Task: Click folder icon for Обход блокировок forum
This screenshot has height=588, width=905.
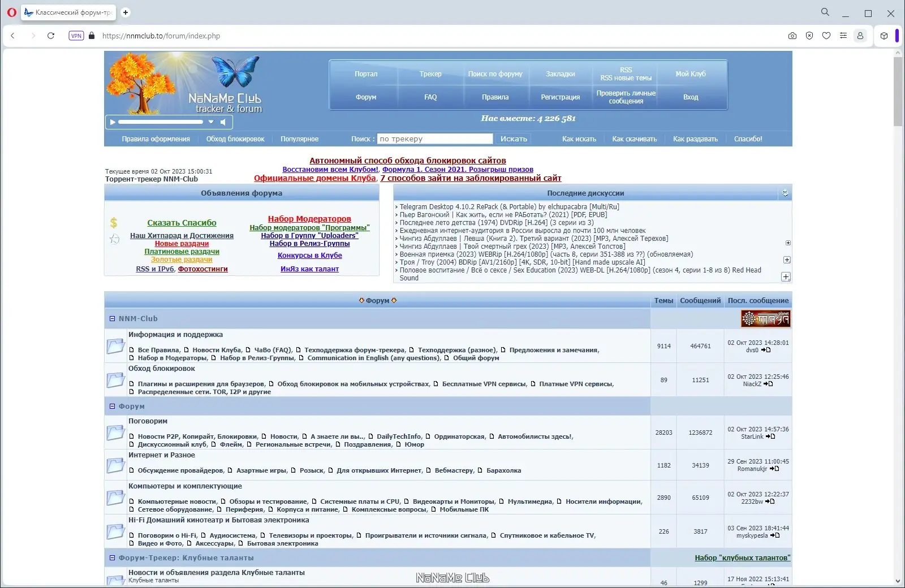Action: coord(115,380)
